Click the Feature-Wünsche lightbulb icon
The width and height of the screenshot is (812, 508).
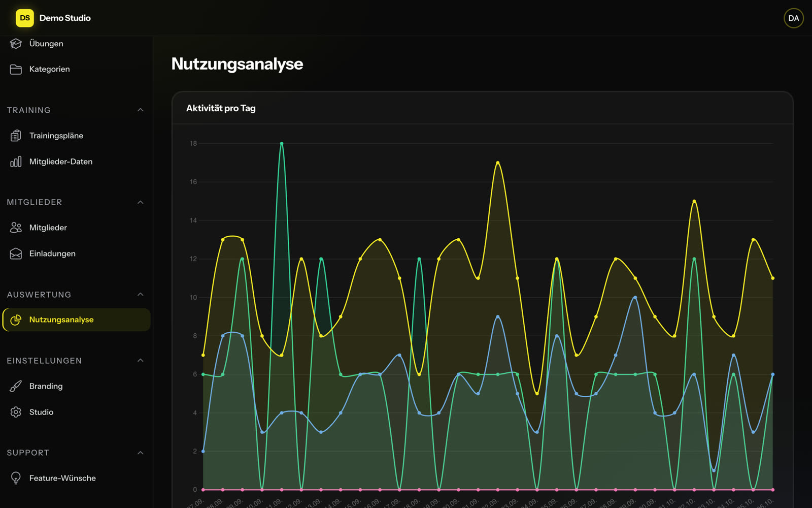(x=16, y=478)
